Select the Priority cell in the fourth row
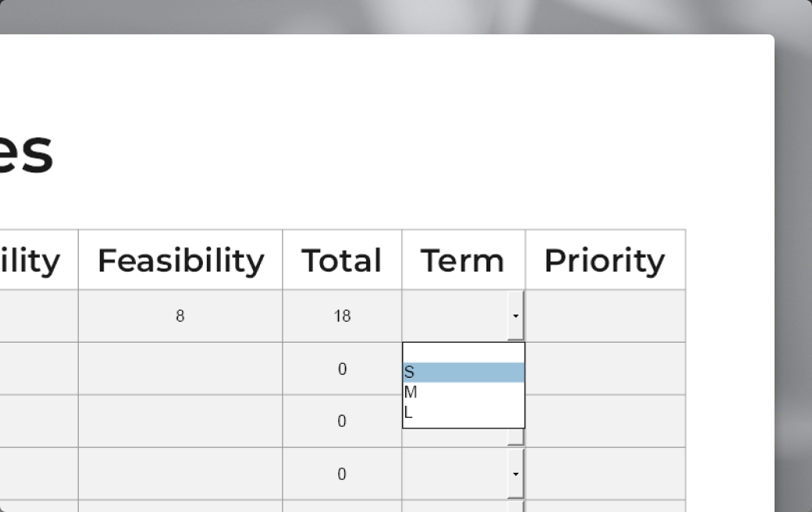Image resolution: width=812 pixels, height=512 pixels. [x=605, y=474]
